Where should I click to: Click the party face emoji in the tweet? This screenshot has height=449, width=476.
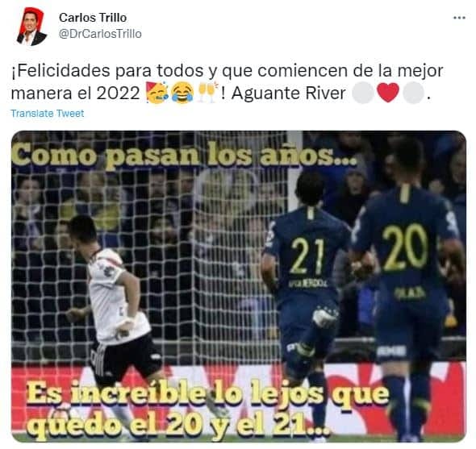pyautogui.click(x=157, y=93)
